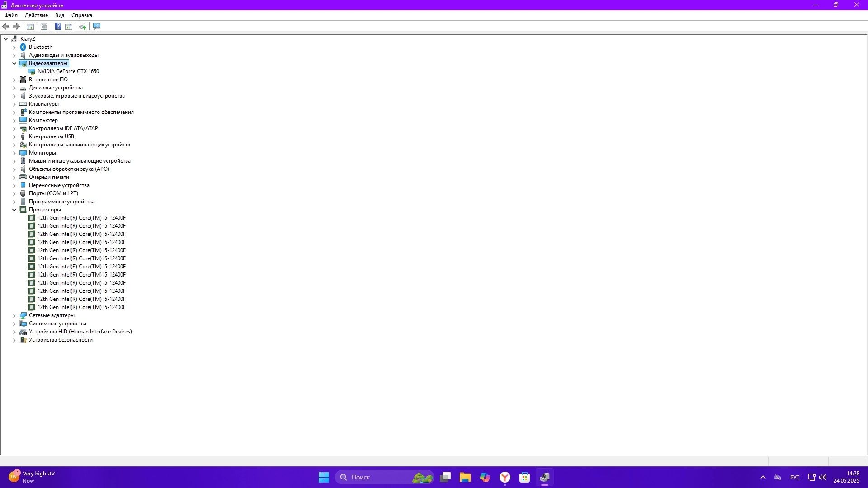The height and width of the screenshot is (488, 868).
Task: Click the Мониторы category icon
Action: point(23,153)
